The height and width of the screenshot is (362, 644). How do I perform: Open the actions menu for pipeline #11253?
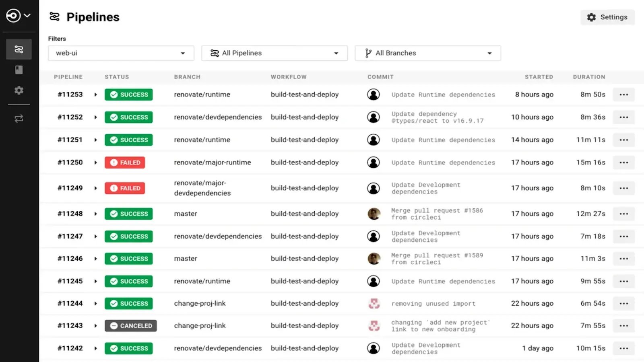pyautogui.click(x=623, y=95)
